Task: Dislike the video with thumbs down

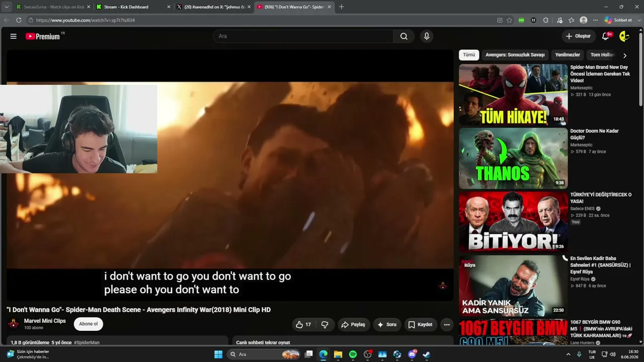Action: (325, 324)
